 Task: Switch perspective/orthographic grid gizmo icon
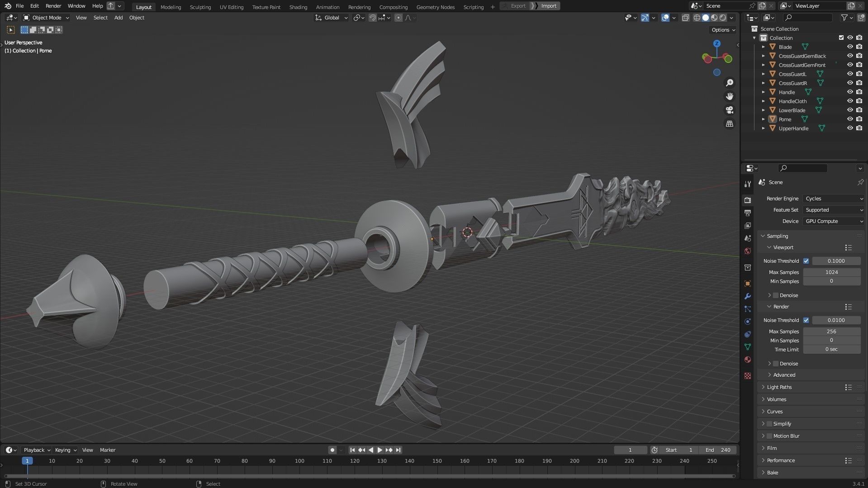point(730,123)
